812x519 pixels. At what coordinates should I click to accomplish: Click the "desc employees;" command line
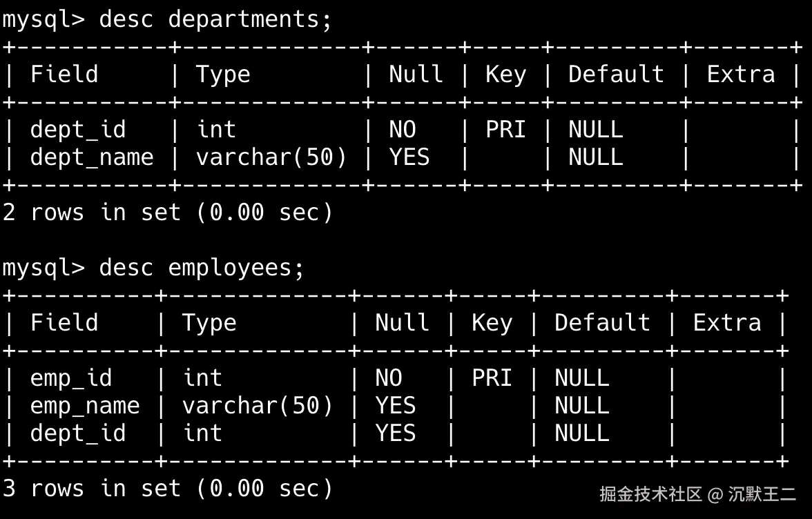point(201,268)
